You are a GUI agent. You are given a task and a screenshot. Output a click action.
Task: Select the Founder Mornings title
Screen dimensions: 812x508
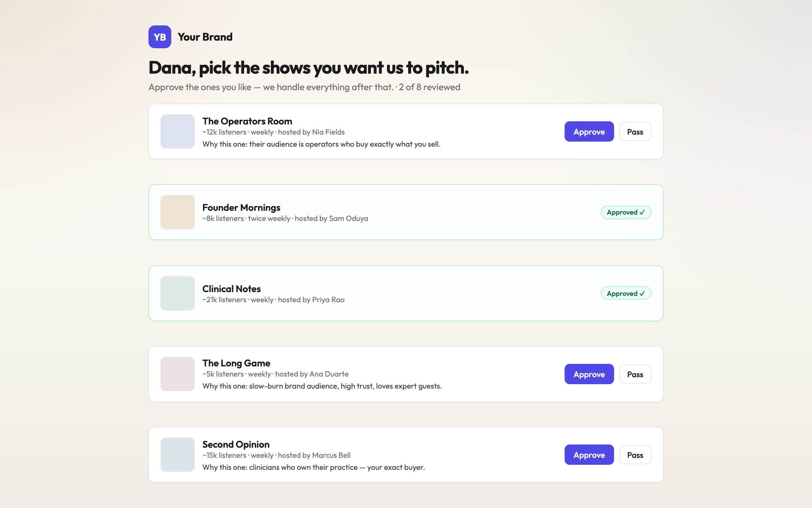[x=241, y=208]
